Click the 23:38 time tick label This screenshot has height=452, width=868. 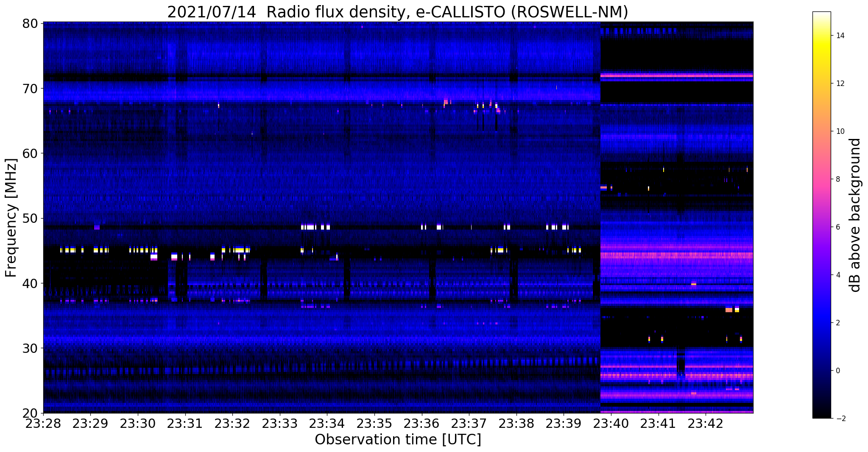pos(516,424)
